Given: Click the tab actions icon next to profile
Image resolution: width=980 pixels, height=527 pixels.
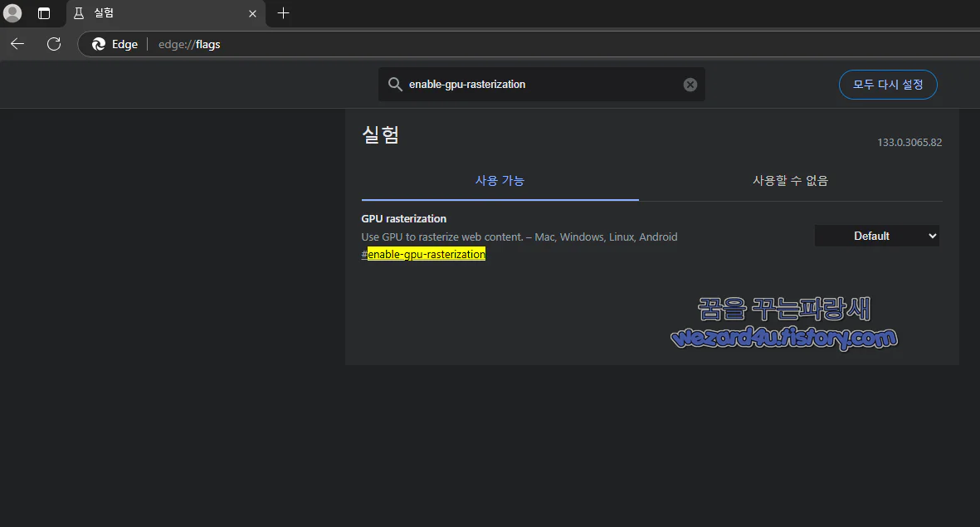Looking at the screenshot, I should pyautogui.click(x=43, y=13).
